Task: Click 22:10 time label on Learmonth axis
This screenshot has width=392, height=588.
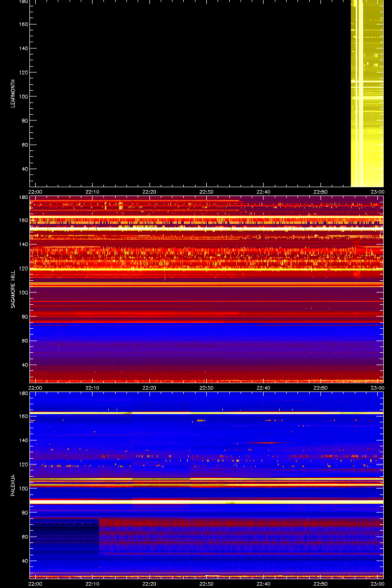Action: [93, 192]
